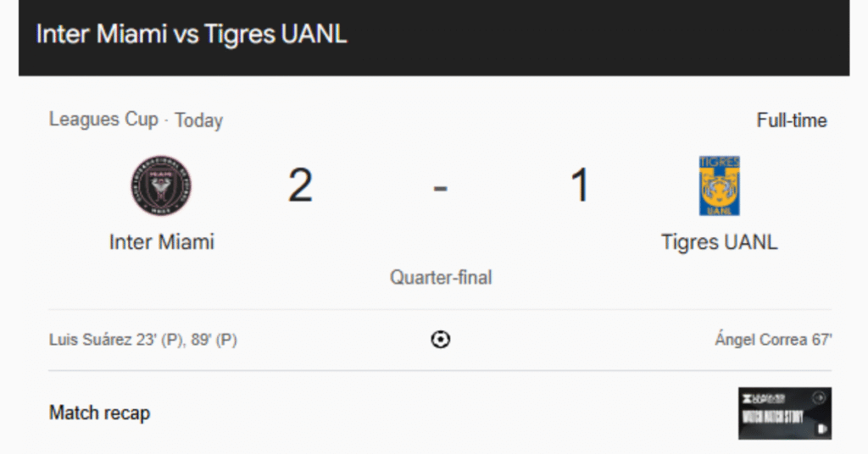Click the Inter Miami team name
The image size is (868, 454).
162,242
